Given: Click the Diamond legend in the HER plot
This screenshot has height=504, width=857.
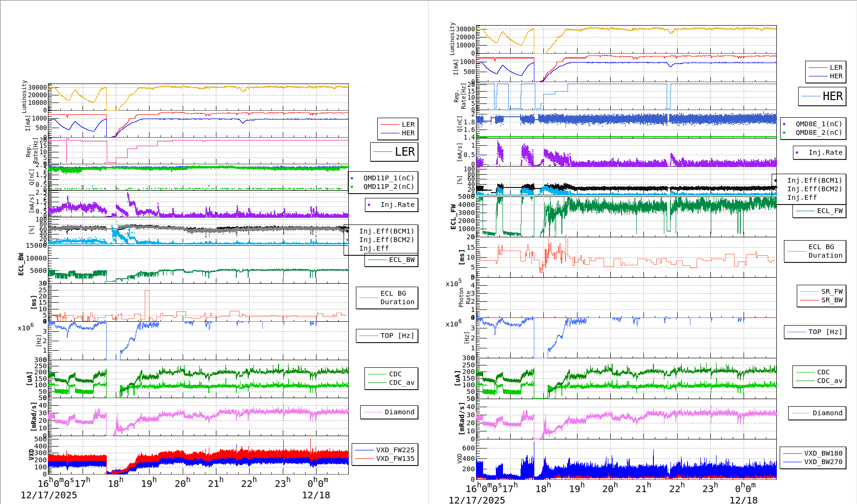Looking at the screenshot, I should [817, 413].
